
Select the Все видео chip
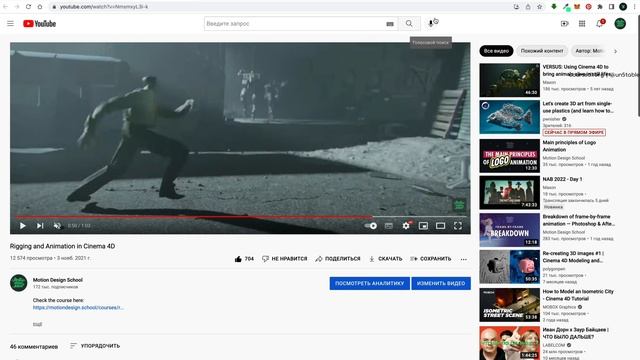click(x=496, y=51)
